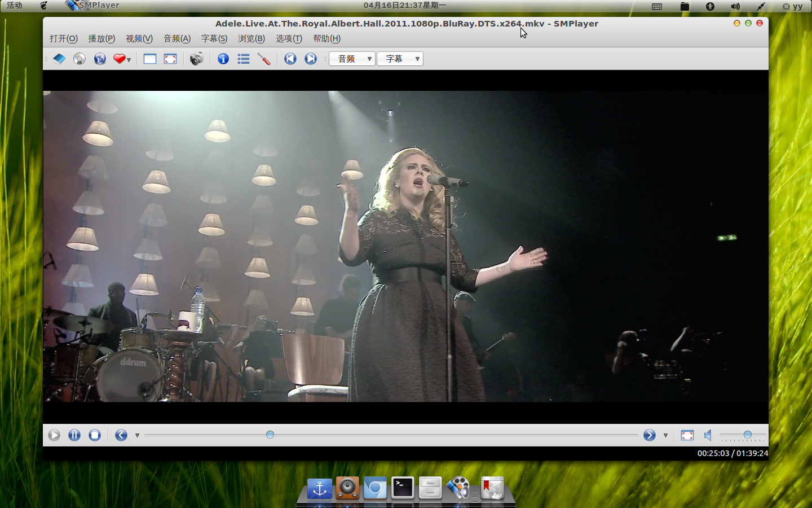
Task: Open the 浏览(B) menu
Action: point(251,38)
